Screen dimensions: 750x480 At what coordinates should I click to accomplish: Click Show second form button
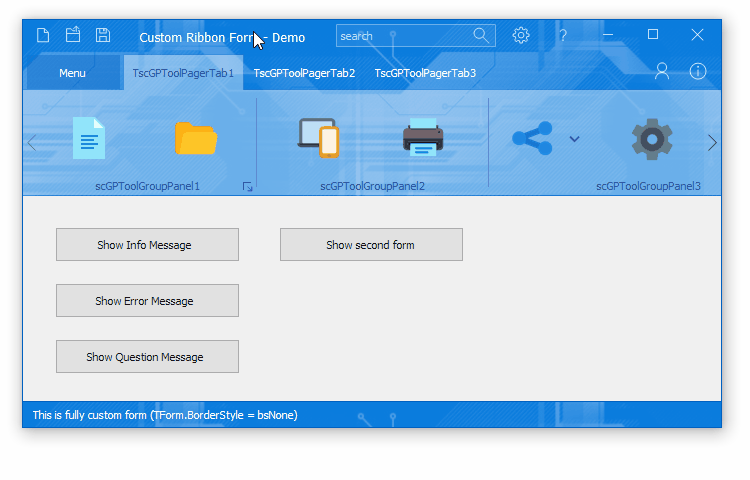(x=371, y=245)
